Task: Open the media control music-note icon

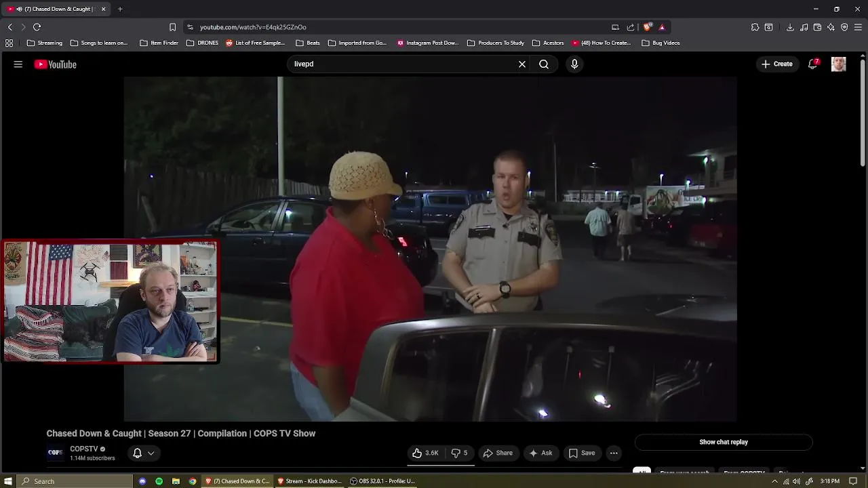Action: pyautogui.click(x=804, y=27)
